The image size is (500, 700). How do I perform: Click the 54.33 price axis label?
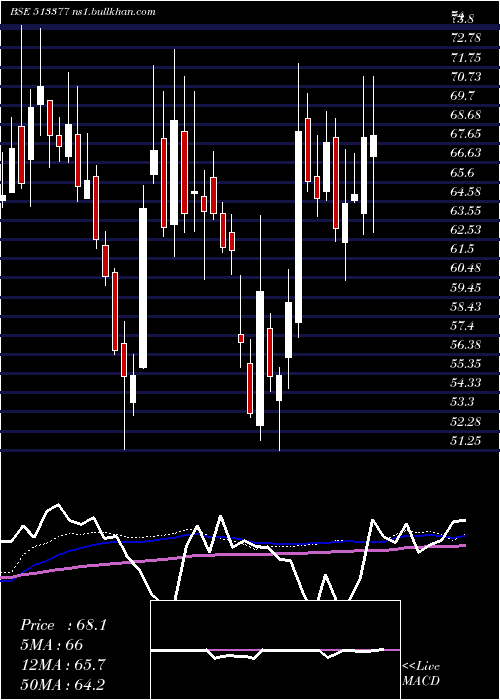[x=466, y=383]
